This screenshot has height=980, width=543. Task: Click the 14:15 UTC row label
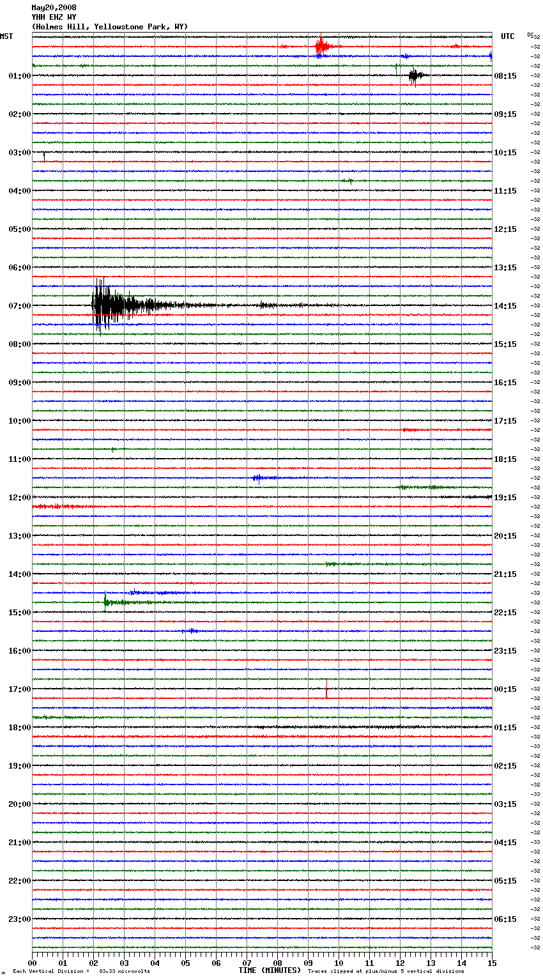(505, 306)
